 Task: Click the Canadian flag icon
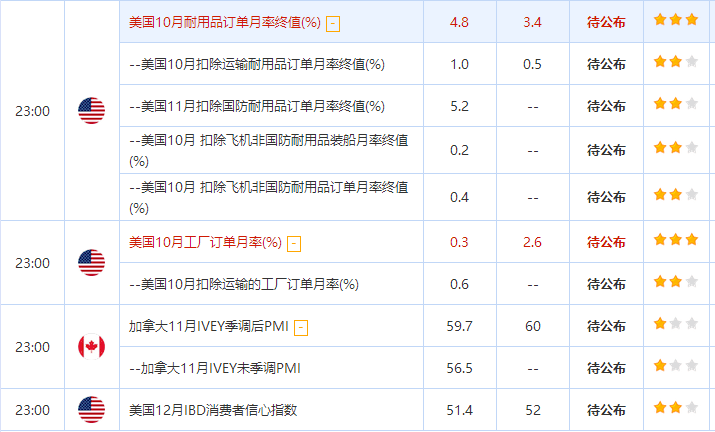coord(91,347)
